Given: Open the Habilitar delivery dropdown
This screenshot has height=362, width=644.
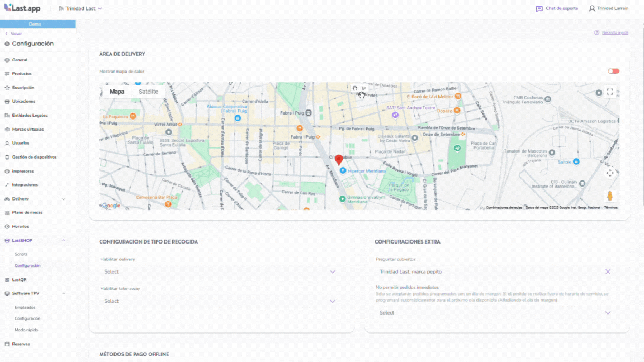Looking at the screenshot, I should click(x=220, y=272).
